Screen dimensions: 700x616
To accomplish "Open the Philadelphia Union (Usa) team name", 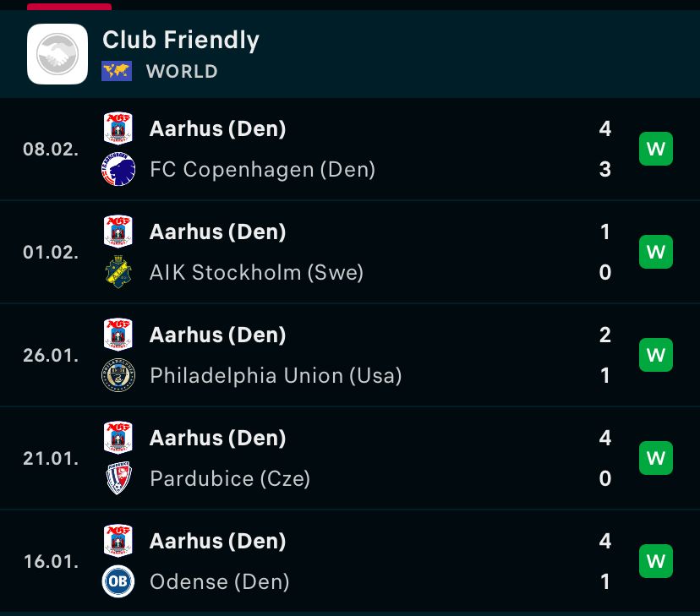I will pyautogui.click(x=276, y=375).
